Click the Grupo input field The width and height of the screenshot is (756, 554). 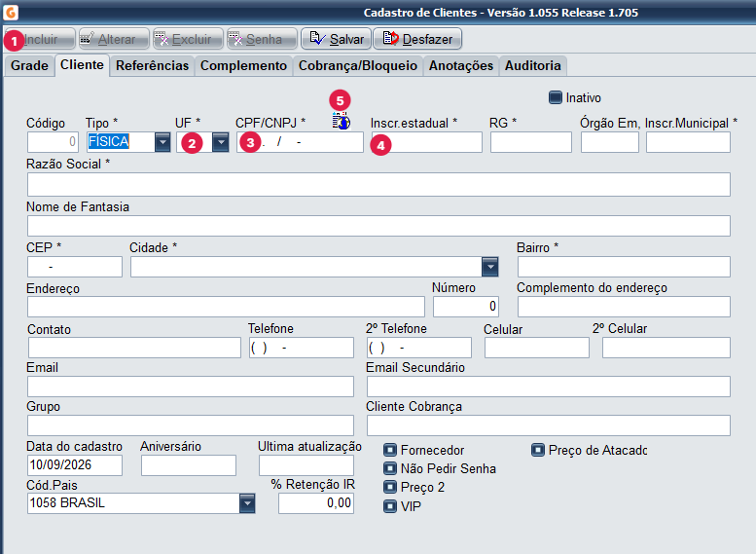click(x=191, y=425)
